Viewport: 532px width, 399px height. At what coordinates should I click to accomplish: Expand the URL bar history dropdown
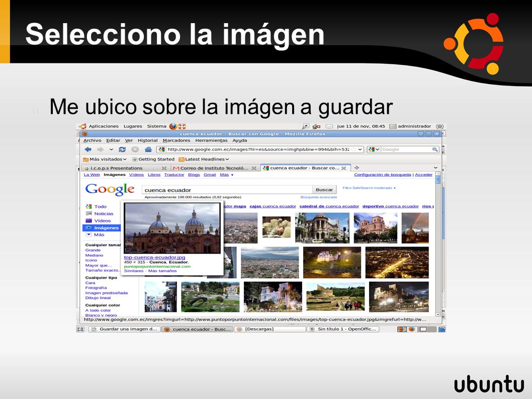360,149
